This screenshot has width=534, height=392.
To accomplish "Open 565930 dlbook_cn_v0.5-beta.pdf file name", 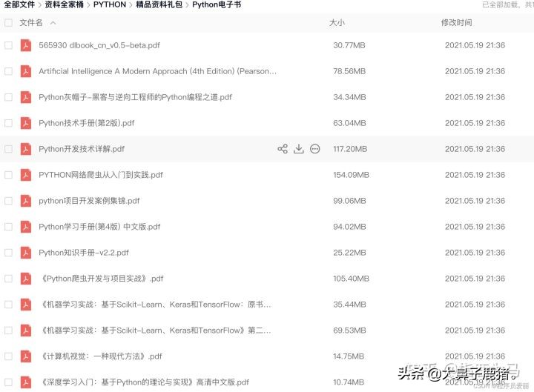I will coord(99,45).
